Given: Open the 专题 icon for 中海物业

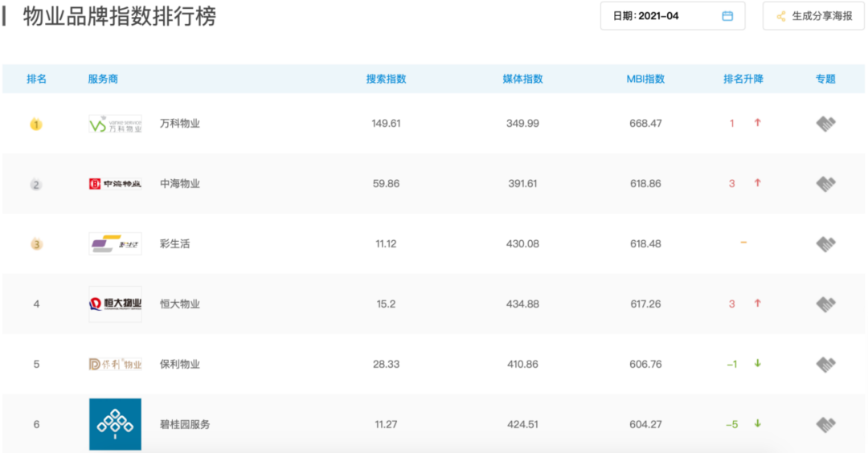Looking at the screenshot, I should click(x=825, y=184).
